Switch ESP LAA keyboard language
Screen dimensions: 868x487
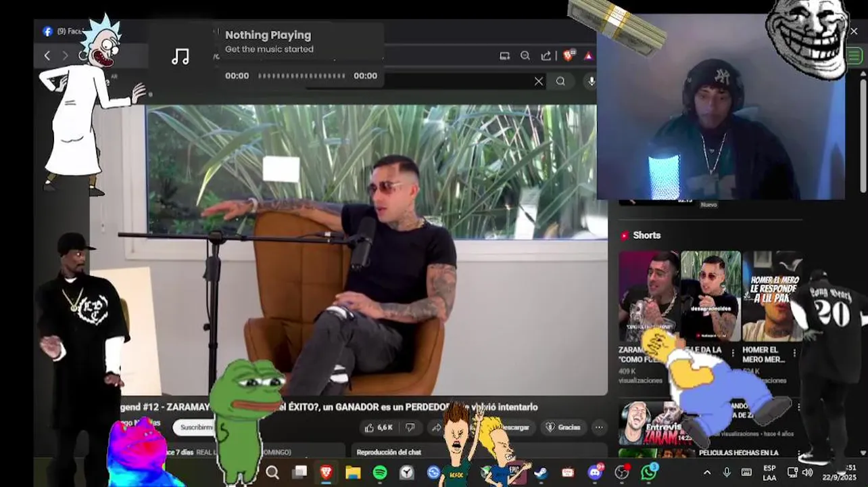769,472
